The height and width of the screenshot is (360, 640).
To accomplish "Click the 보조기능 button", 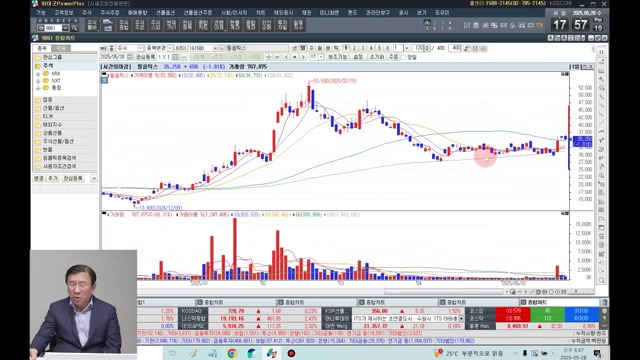I will tap(338, 57).
